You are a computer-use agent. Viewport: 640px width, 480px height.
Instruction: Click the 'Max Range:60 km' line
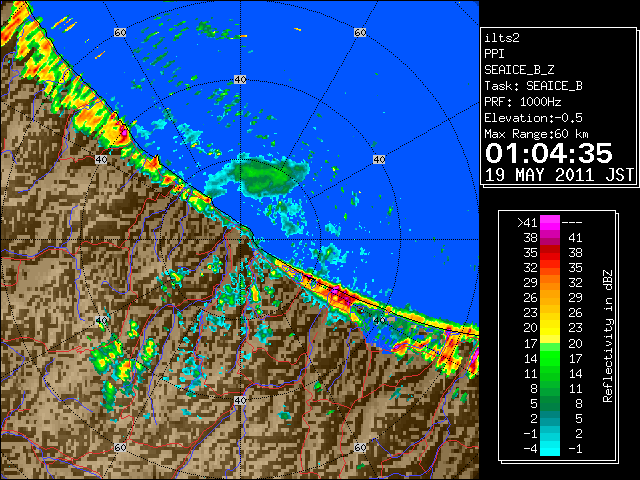(536, 134)
